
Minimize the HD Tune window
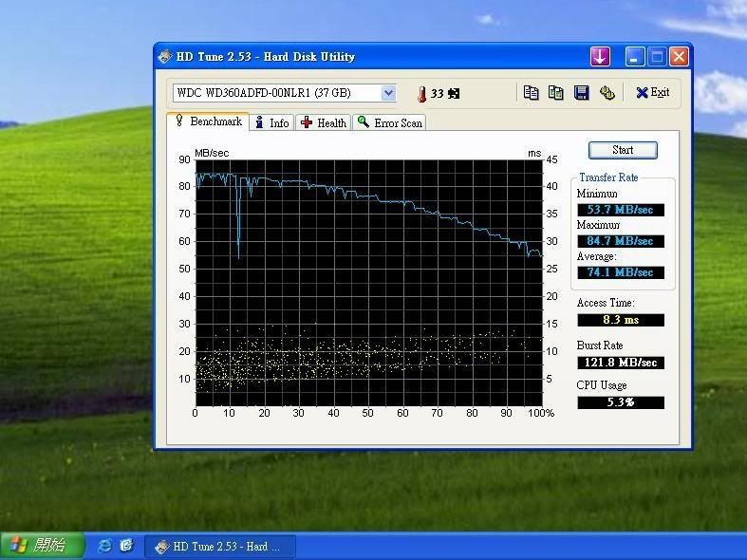(635, 57)
